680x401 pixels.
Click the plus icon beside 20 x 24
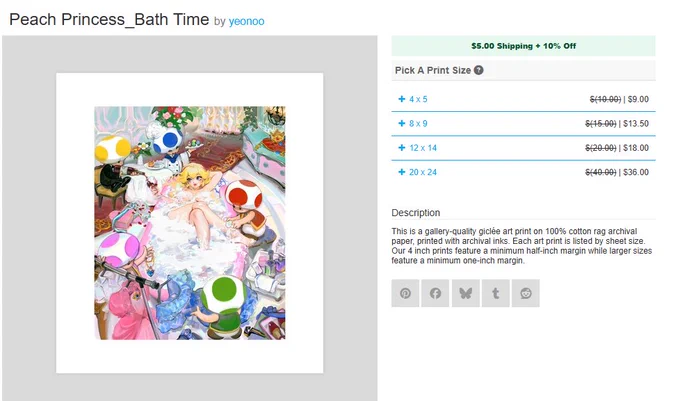tap(402, 172)
